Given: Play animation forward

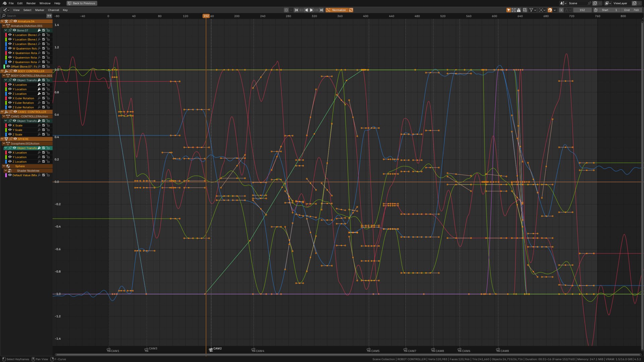Looking at the screenshot, I should (x=311, y=10).
